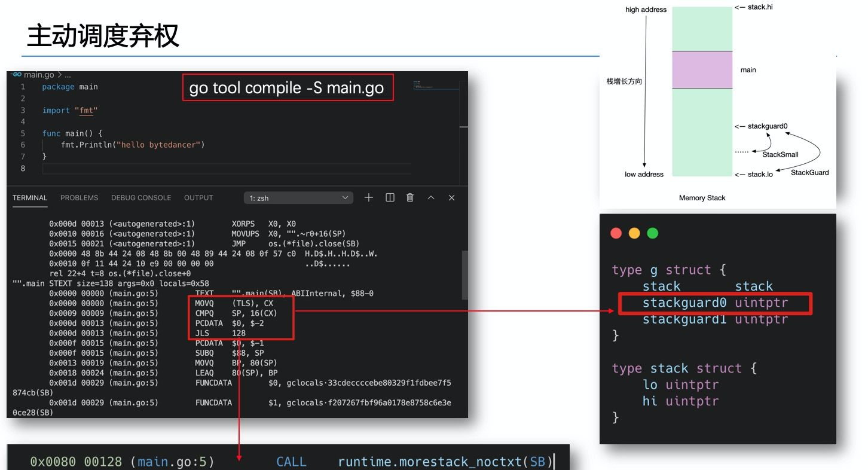Click the 'SUBQ $88, SP' instruction
This screenshot has height=470, width=868.
228,353
